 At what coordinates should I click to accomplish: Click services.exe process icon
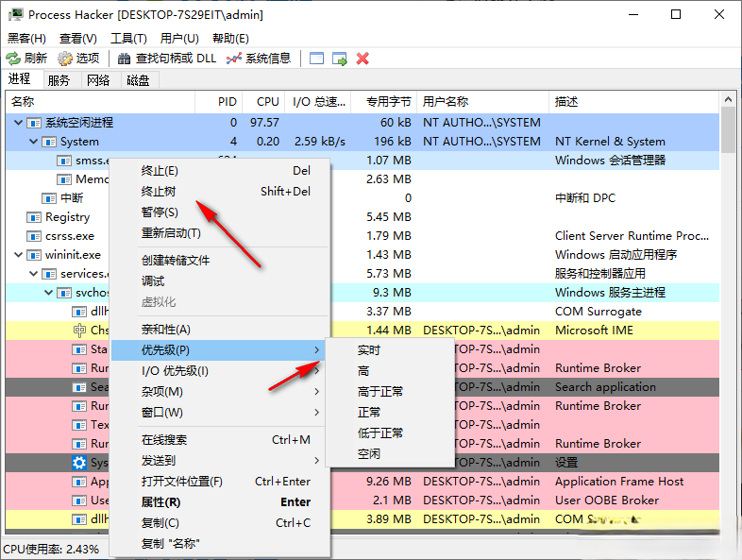coord(49,274)
